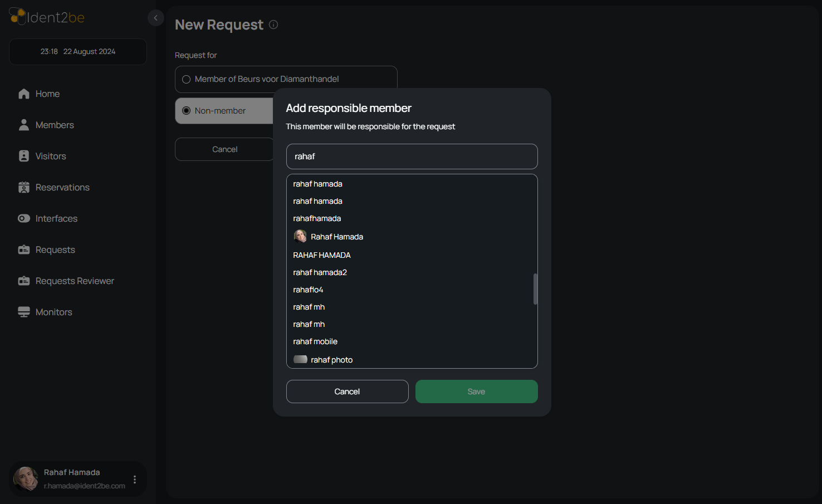
Task: Collapse the sidebar with chevron button
Action: tap(156, 18)
